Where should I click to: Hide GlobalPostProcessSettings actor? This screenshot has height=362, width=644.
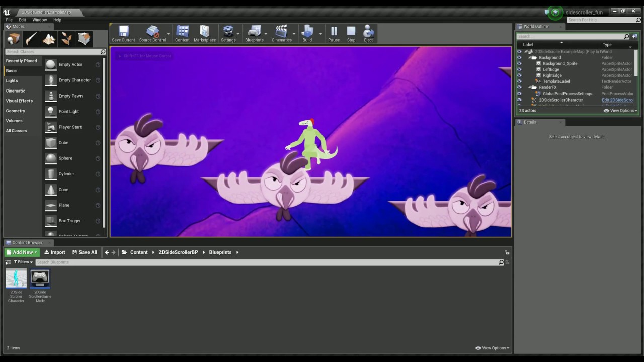[x=519, y=94]
